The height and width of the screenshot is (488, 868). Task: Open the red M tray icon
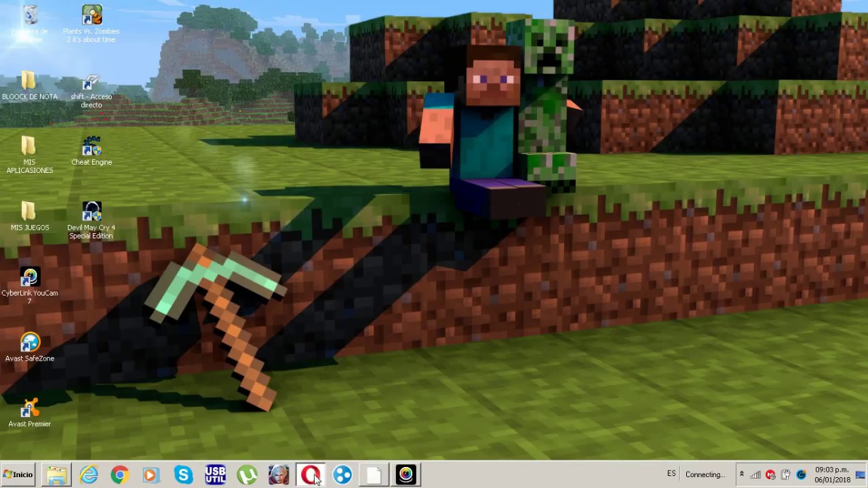point(770,475)
